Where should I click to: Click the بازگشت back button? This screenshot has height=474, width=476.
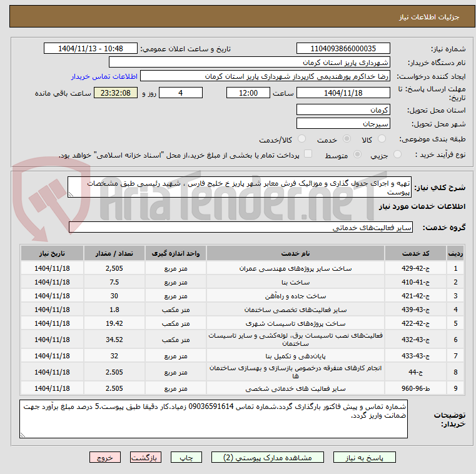coord(146,457)
